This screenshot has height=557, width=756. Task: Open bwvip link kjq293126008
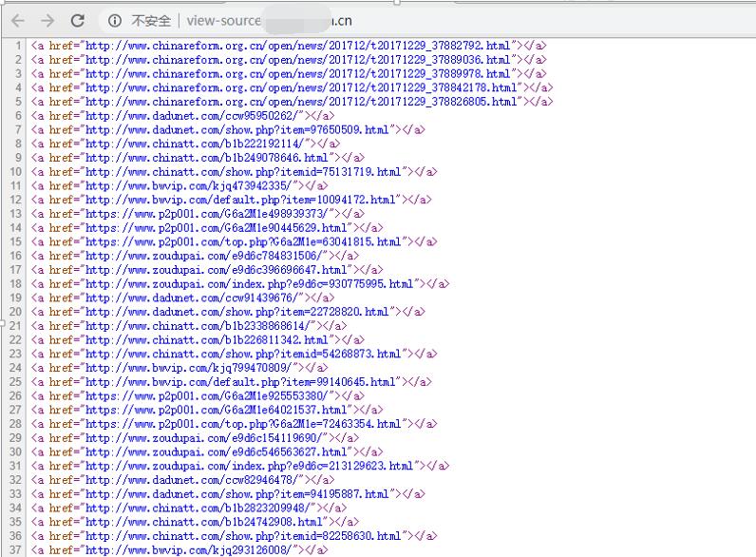[x=189, y=549]
